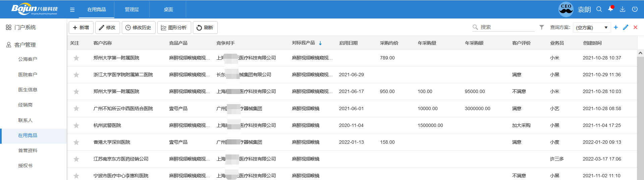This screenshot has height=180, width=644.
Task: Sort by 对标我产品 column header
Action: pyautogui.click(x=304, y=43)
